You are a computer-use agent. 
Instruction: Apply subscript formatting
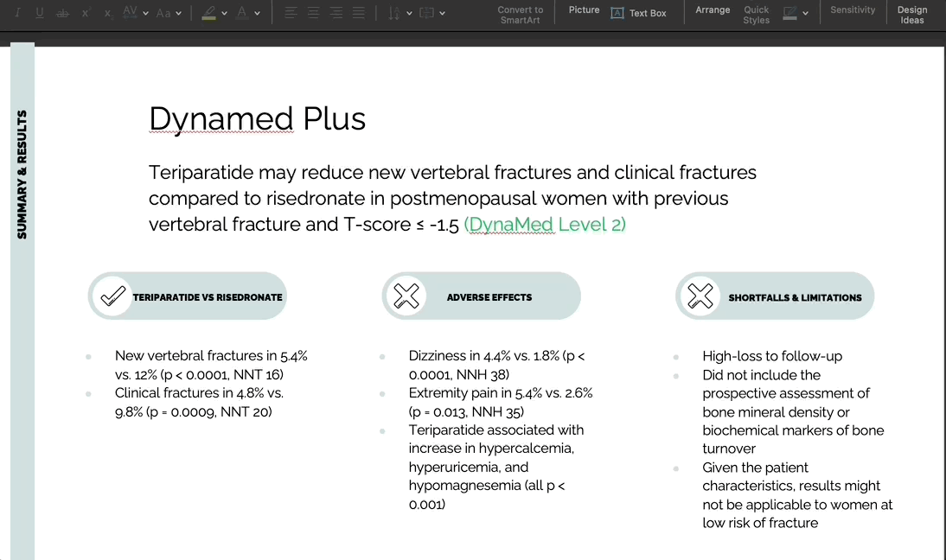pyautogui.click(x=107, y=13)
